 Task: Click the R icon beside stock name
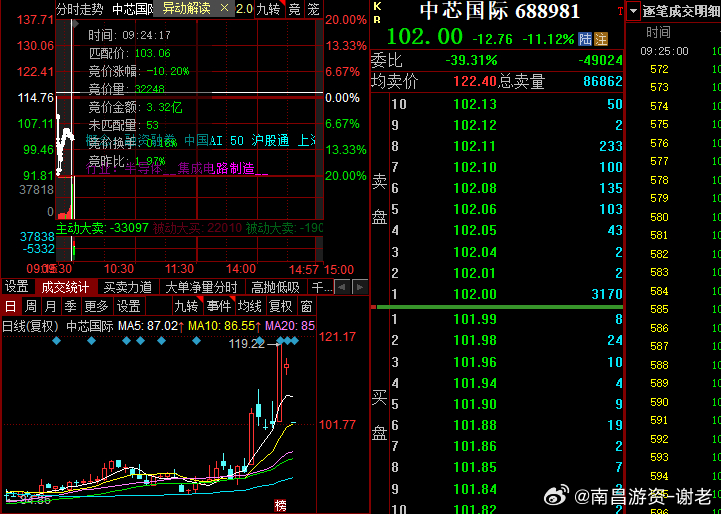coord(377,20)
